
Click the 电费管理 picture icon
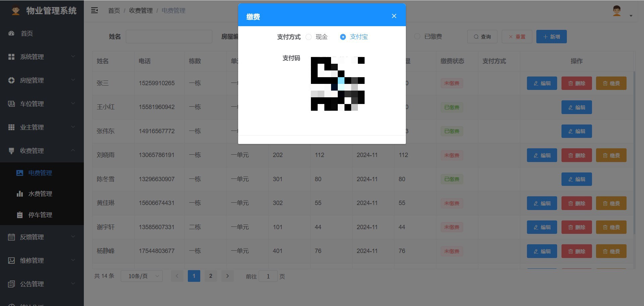(x=20, y=173)
